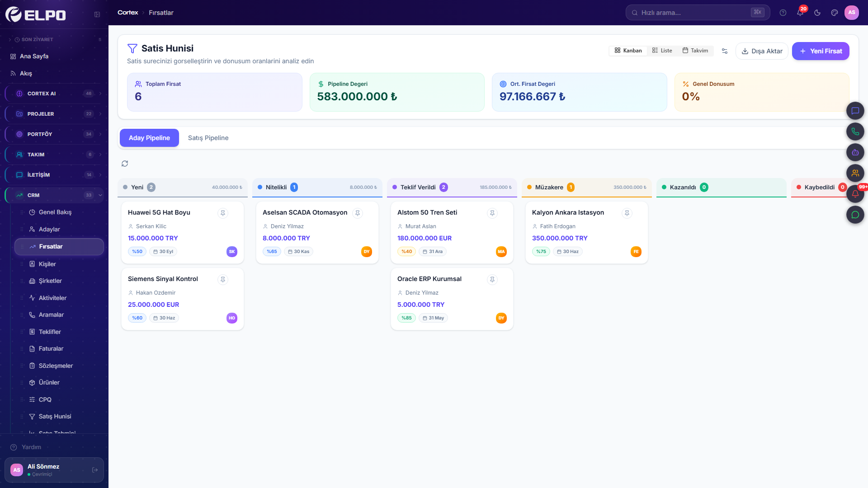
Task: Pin the Aselsan SCADA Otomasyon card
Action: 358,213
